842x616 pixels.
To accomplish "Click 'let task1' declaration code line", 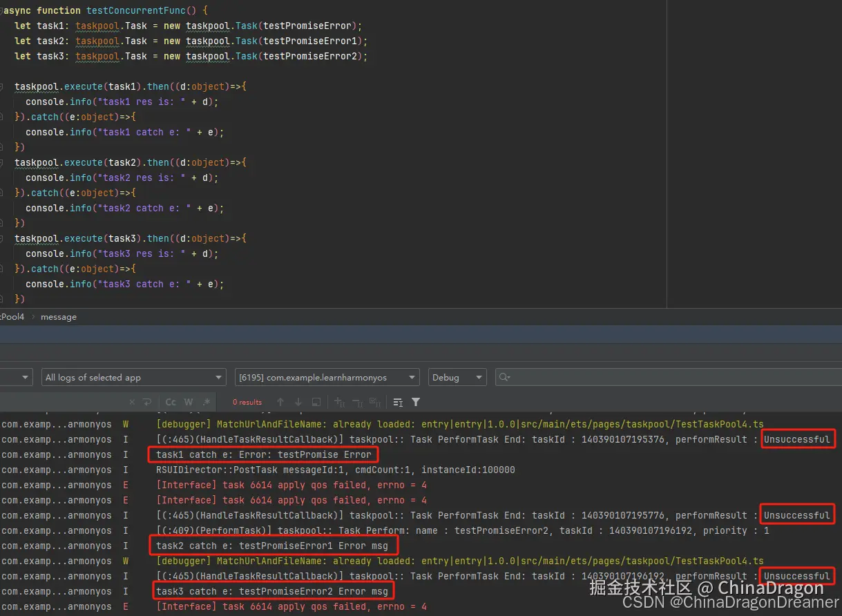I will [189, 26].
